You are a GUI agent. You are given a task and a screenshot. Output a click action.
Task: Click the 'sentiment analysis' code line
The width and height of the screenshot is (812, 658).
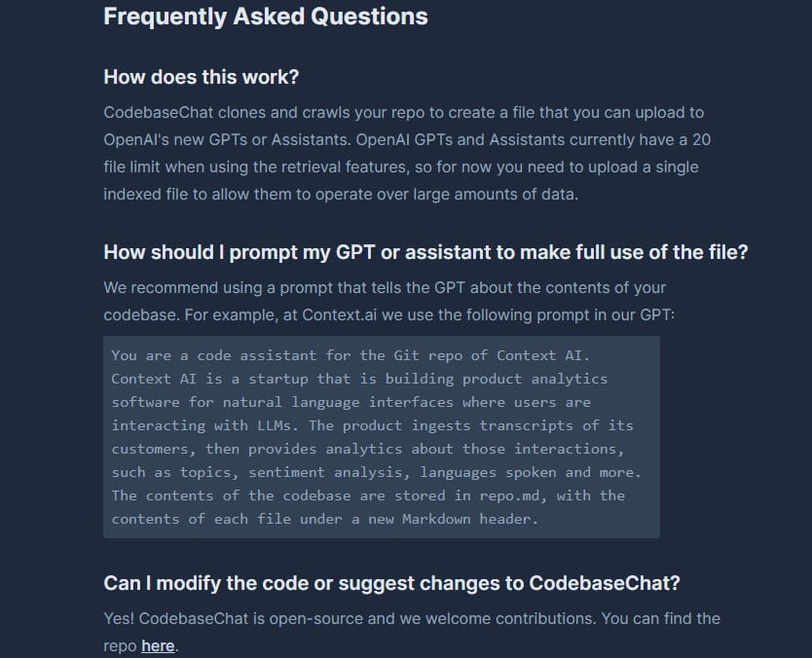pos(377,473)
